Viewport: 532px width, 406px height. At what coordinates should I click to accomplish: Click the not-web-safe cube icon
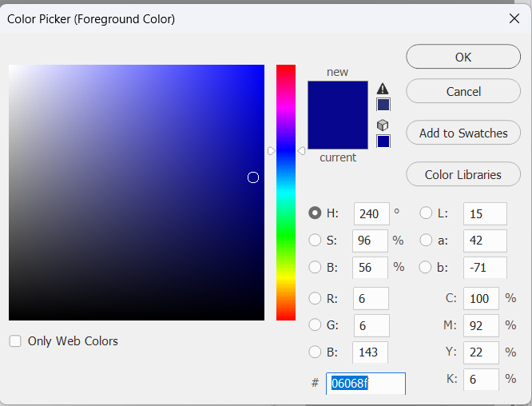(x=383, y=125)
